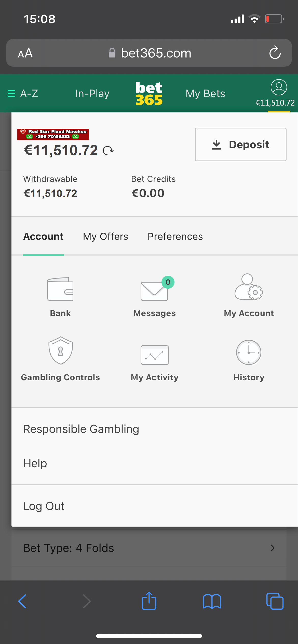Screen dimensions: 298x644
Task: Open the A-Z hamburger menu
Action: [x=12, y=94]
